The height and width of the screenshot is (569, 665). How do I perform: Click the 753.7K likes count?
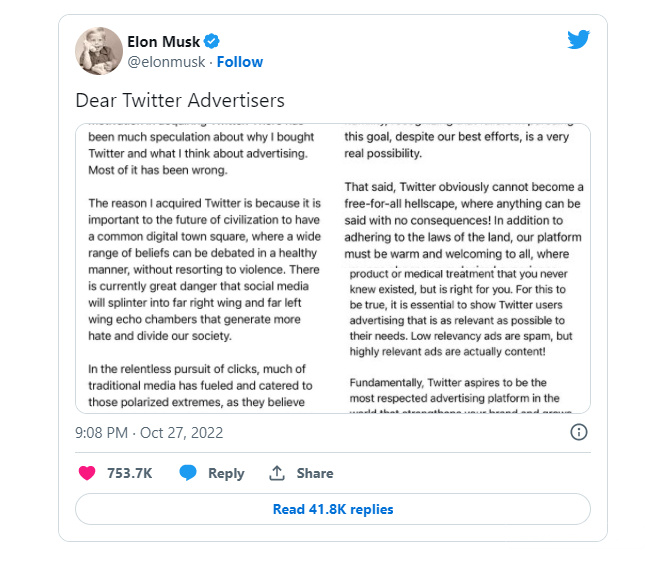pyautogui.click(x=129, y=473)
